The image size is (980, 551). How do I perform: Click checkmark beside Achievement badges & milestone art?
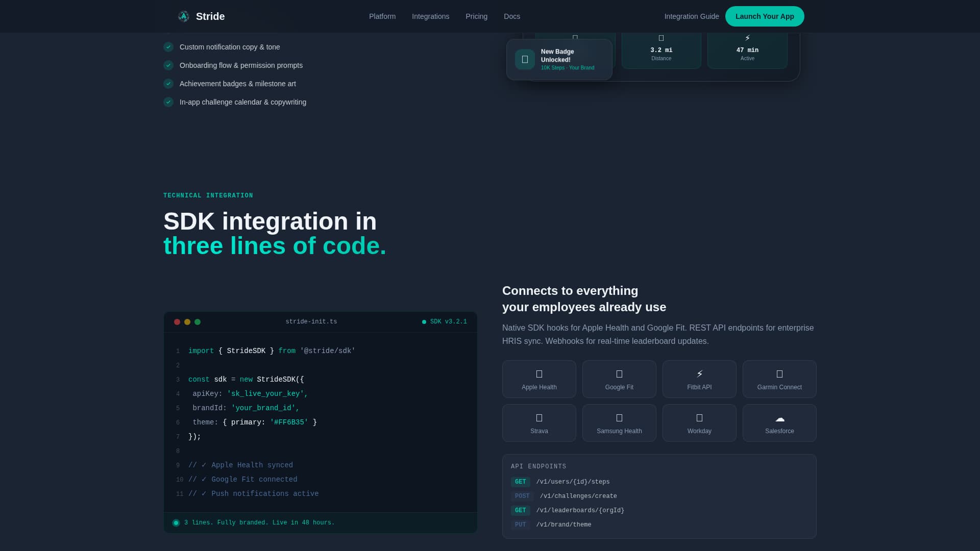tap(168, 84)
